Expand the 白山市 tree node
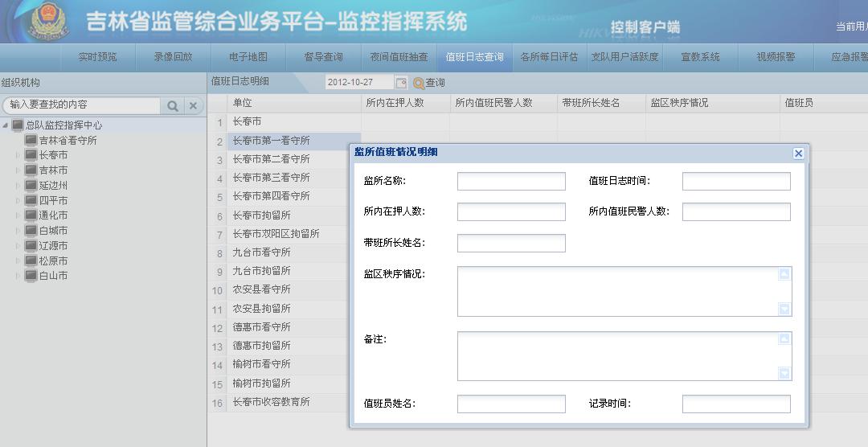Viewport: 868px width, 447px height. (x=18, y=276)
